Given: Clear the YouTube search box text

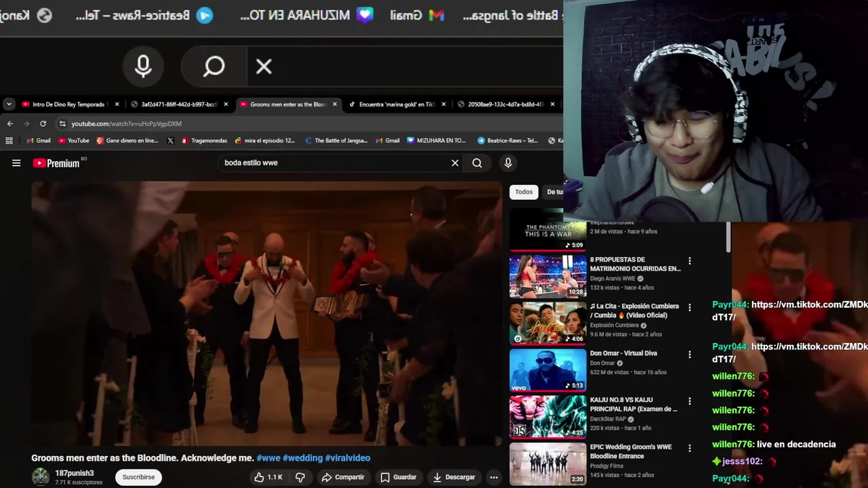Looking at the screenshot, I should click(455, 163).
